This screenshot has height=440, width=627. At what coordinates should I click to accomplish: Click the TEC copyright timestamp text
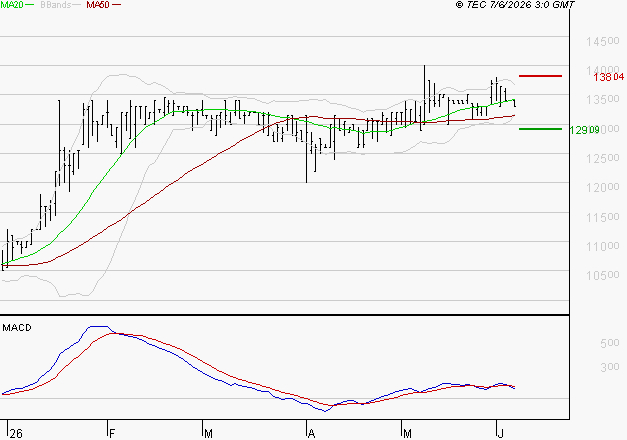tap(515, 5)
